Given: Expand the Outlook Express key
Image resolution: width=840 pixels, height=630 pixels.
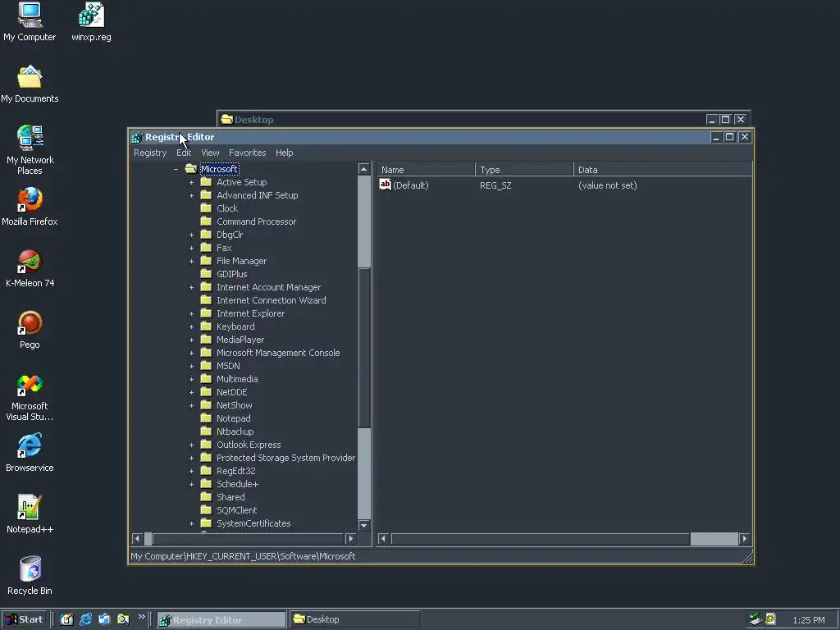Looking at the screenshot, I should point(191,445).
